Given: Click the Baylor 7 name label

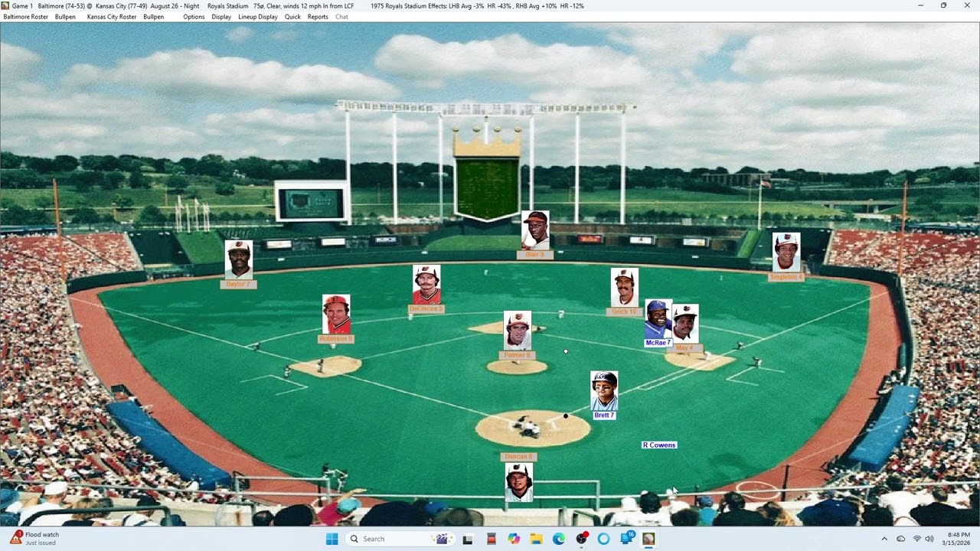Looking at the screenshot, I should [238, 284].
